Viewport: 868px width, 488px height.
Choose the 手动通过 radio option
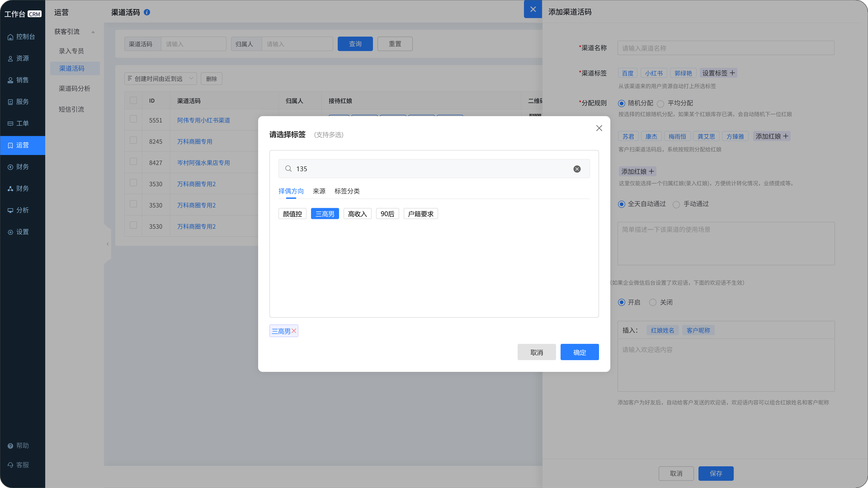(x=676, y=204)
